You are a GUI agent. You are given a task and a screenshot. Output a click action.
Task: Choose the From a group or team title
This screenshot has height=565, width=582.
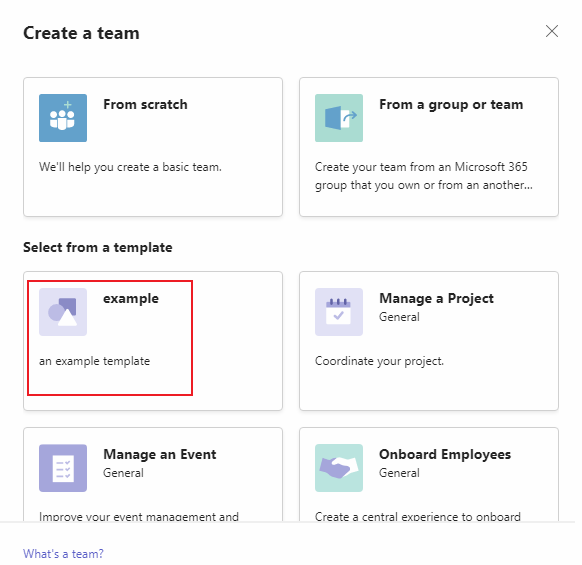451,105
